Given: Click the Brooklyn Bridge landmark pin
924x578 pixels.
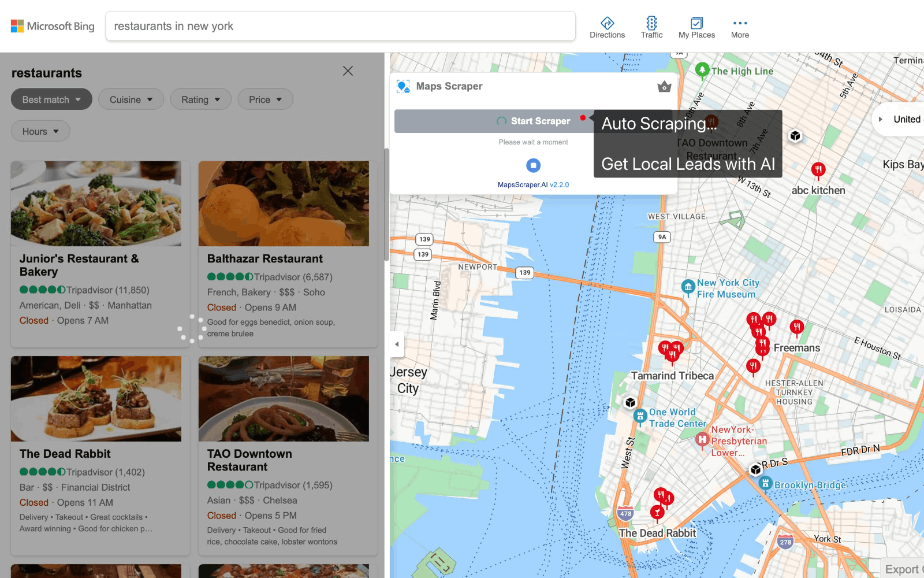Looking at the screenshot, I should pos(766,484).
